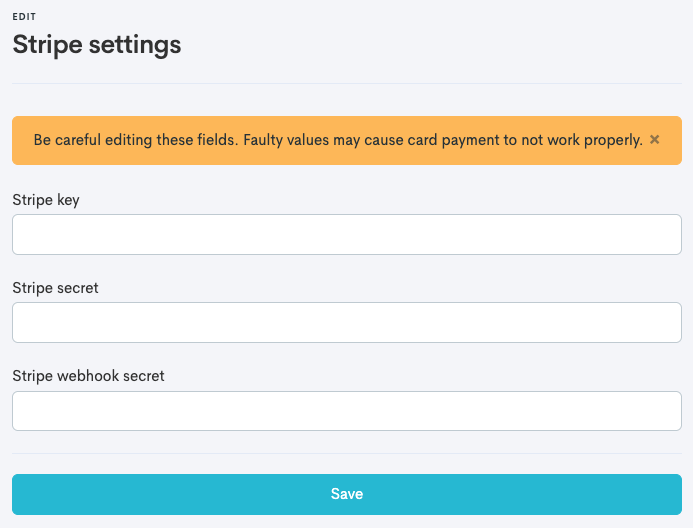Click the Stripe key input field
The height and width of the screenshot is (528, 693).
click(x=346, y=235)
